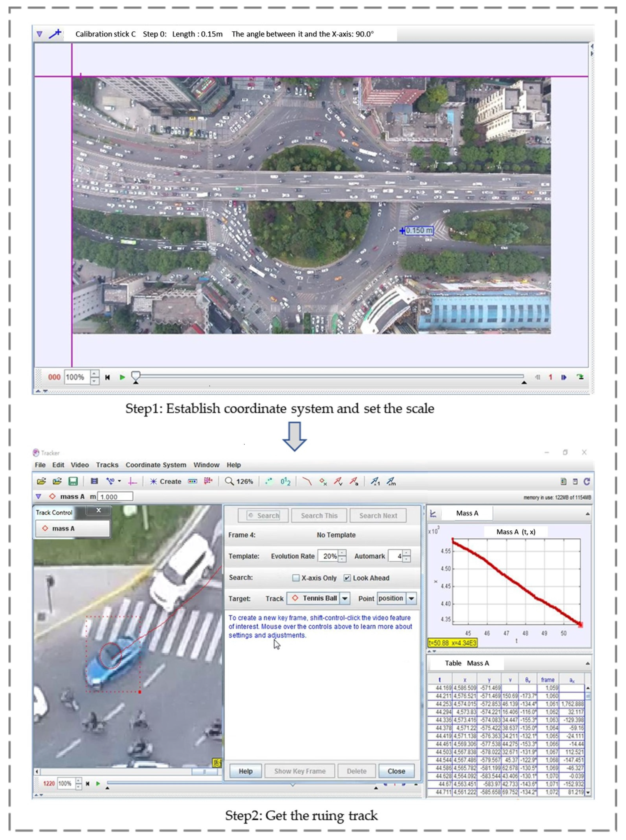Open the clip settings filmstrip icon
Viewport: 626px width, 840px height.
point(94,481)
